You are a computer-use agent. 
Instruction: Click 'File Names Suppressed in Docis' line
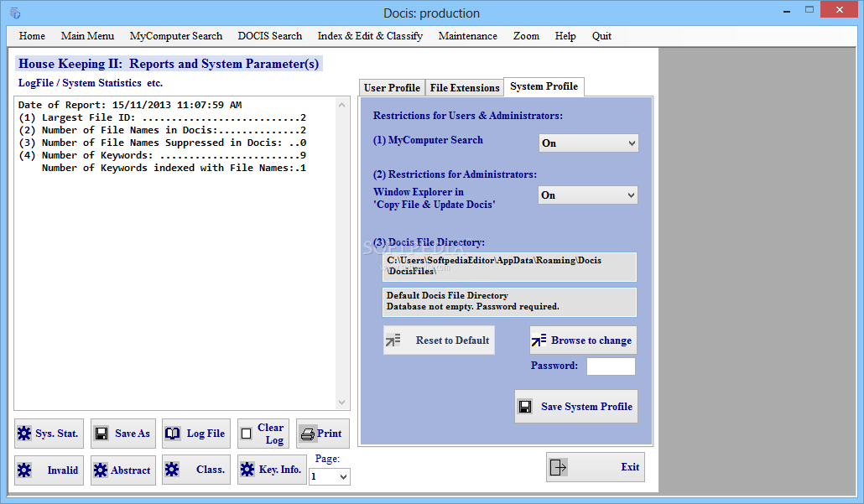162,143
